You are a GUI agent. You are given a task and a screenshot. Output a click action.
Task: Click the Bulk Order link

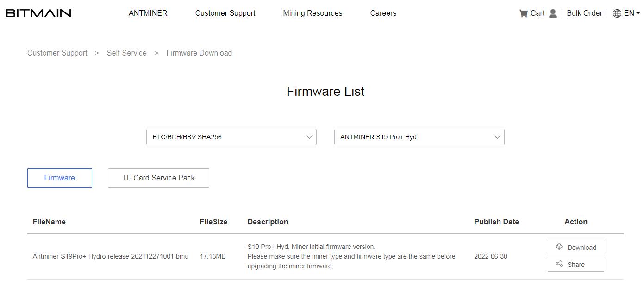(584, 13)
